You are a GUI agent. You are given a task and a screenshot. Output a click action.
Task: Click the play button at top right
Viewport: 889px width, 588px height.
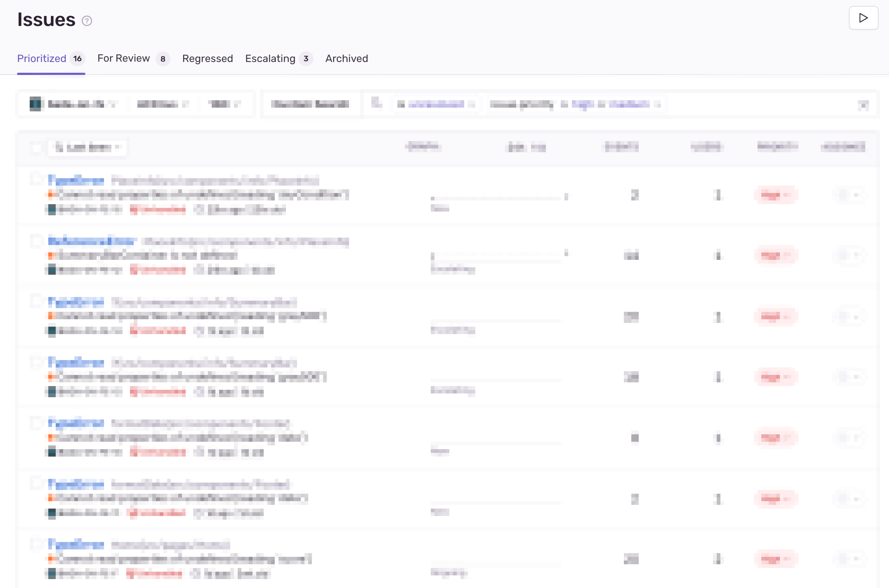863,18
